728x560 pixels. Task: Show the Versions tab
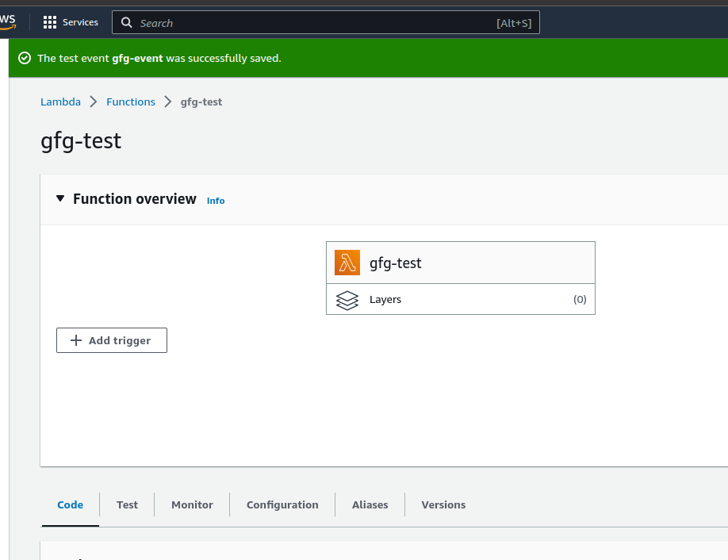click(x=443, y=504)
